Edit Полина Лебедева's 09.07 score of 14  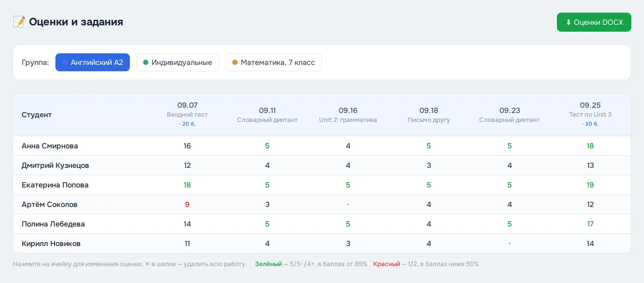tap(187, 224)
